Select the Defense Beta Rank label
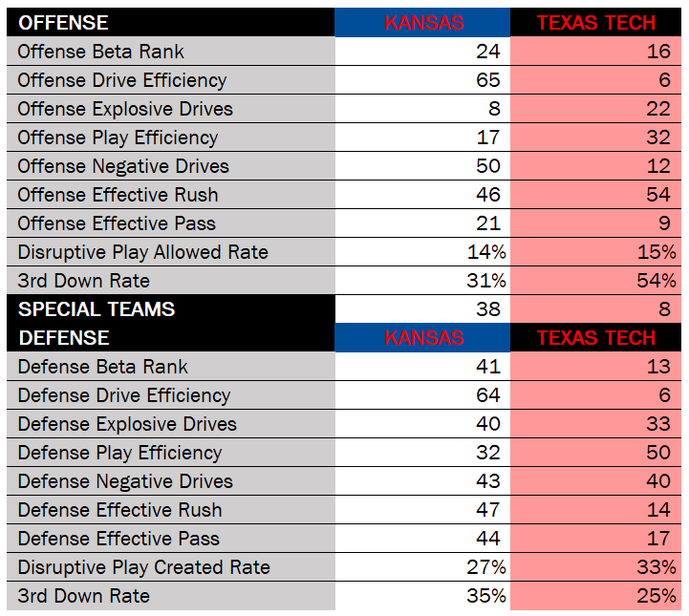Screen dimensions: 689x616 pos(102,367)
